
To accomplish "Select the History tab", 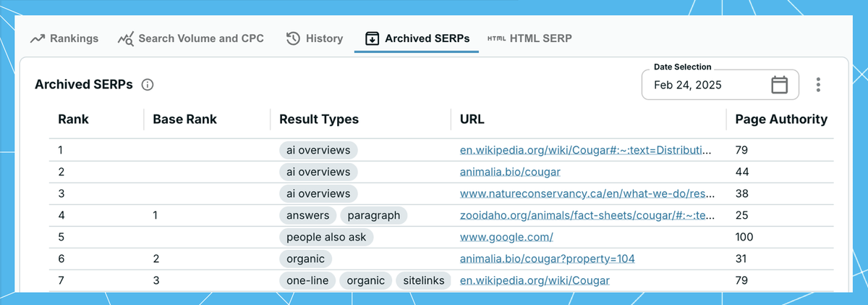I will pos(315,38).
